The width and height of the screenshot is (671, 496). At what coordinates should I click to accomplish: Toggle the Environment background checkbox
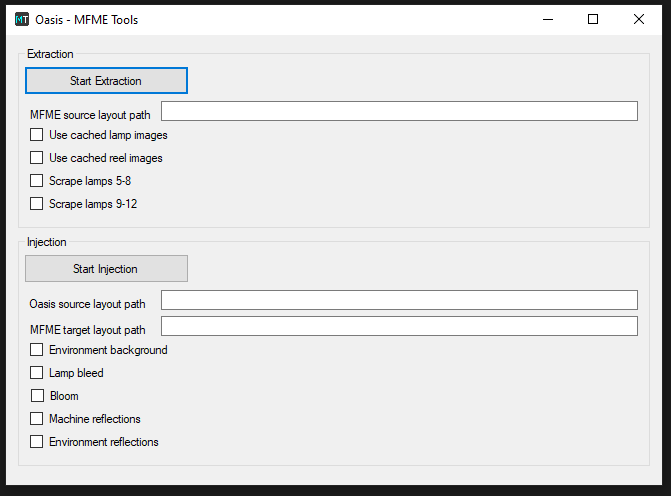[36, 350]
